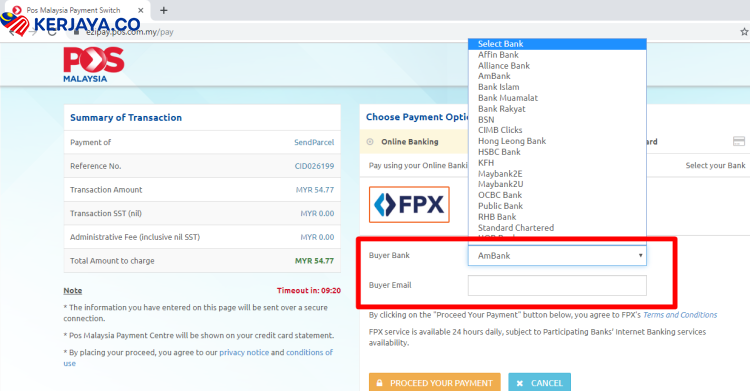Image resolution: width=750 pixels, height=391 pixels.
Task: Click Proceed Your Payment button
Action: (434, 382)
